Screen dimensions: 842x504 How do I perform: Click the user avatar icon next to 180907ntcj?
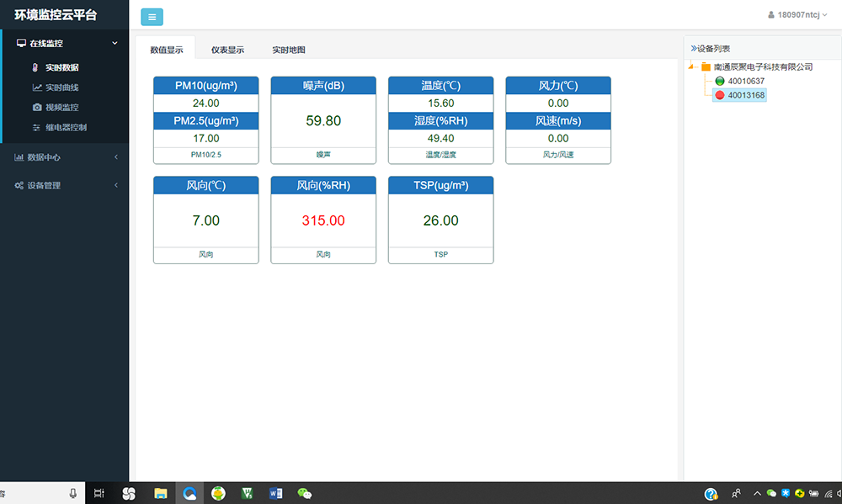click(x=771, y=15)
